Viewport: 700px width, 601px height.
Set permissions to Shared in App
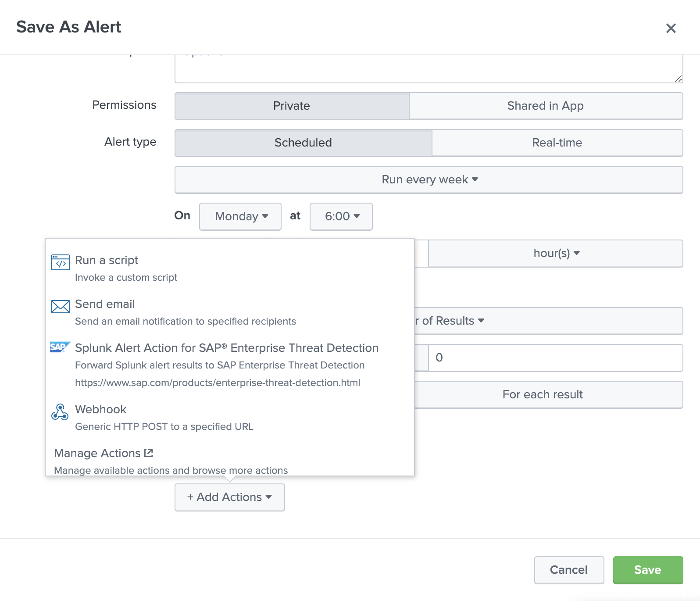[545, 106]
